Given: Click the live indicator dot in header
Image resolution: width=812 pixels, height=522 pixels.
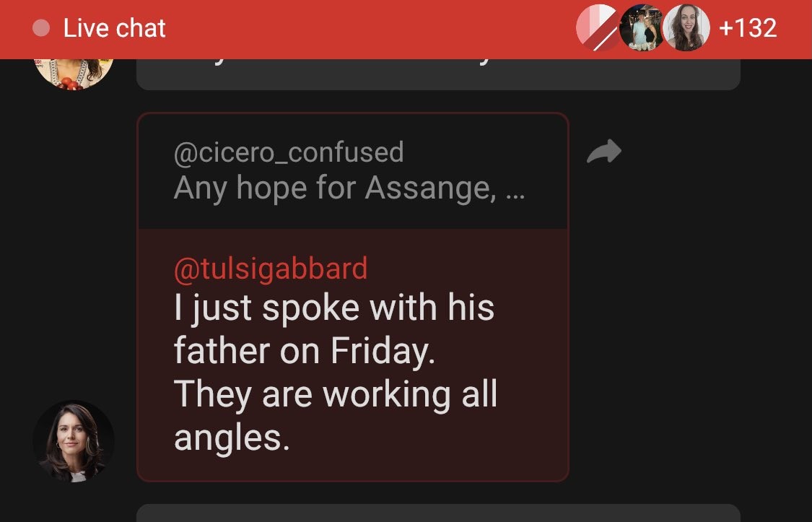Looking at the screenshot, I should [x=42, y=28].
